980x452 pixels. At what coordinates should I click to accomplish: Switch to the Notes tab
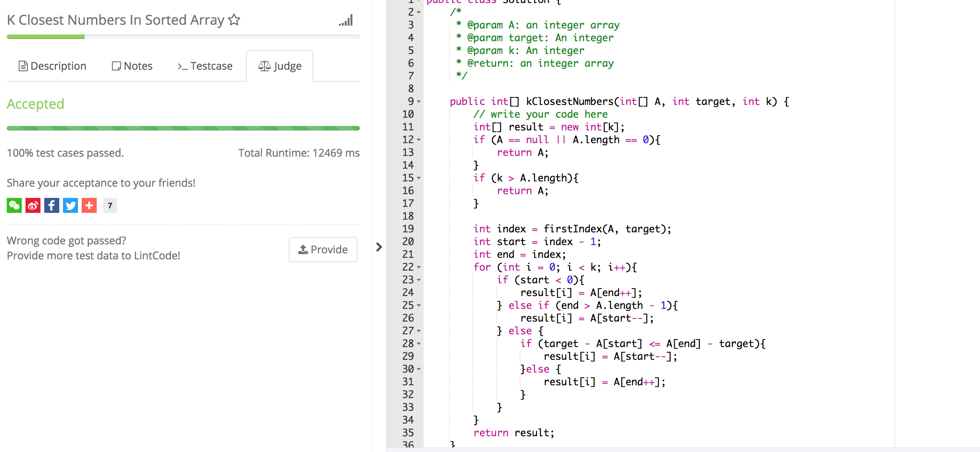(132, 66)
